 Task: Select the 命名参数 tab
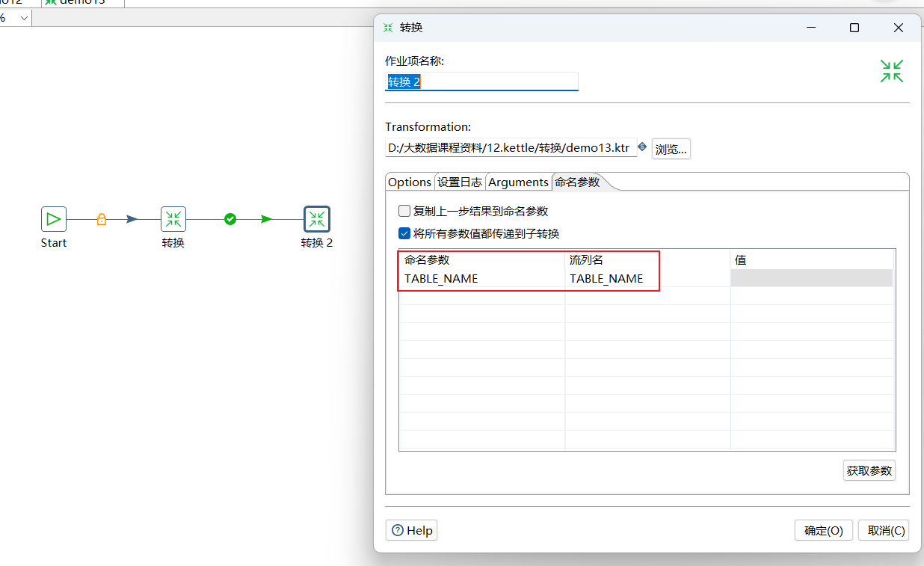click(x=577, y=182)
